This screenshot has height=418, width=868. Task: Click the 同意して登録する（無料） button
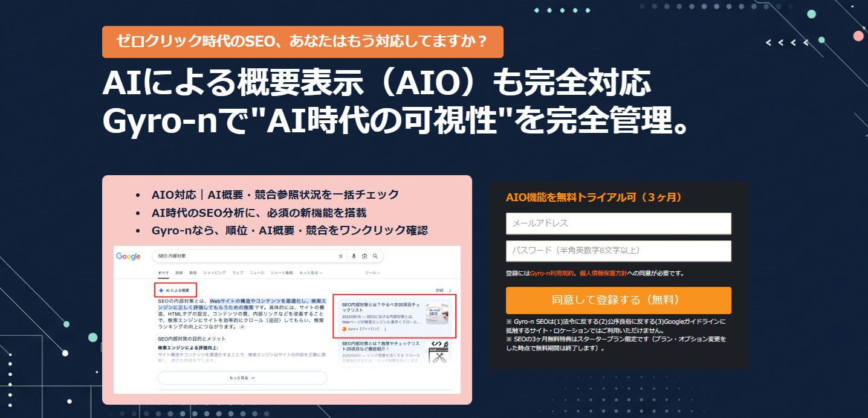click(618, 300)
